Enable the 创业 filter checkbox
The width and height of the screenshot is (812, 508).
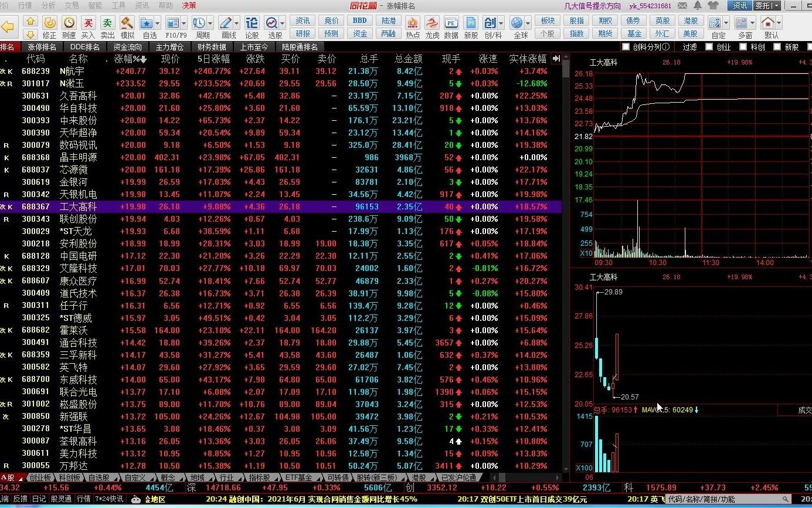pos(709,47)
